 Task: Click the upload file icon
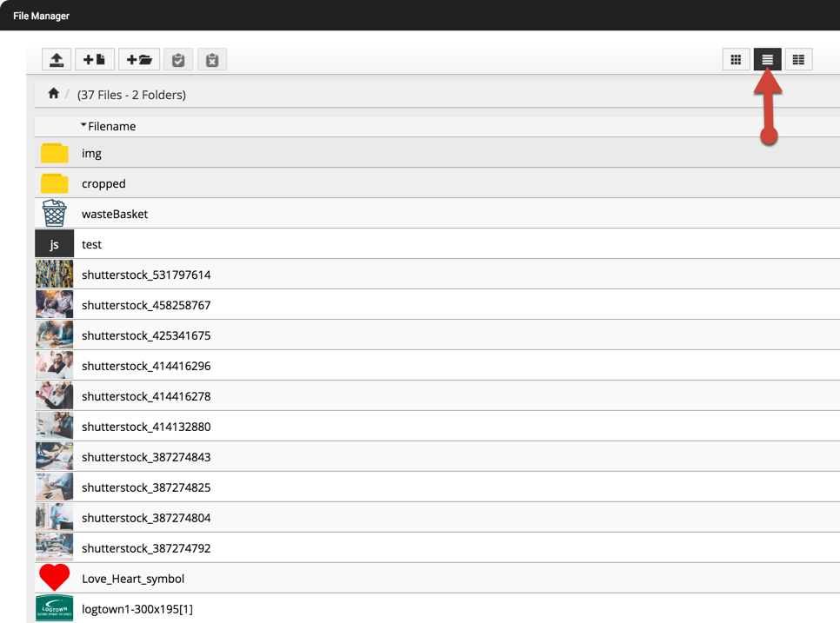click(x=57, y=59)
